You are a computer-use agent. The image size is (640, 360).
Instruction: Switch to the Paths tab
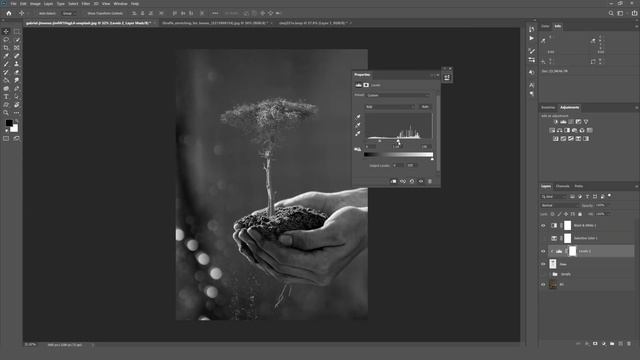[x=579, y=186]
